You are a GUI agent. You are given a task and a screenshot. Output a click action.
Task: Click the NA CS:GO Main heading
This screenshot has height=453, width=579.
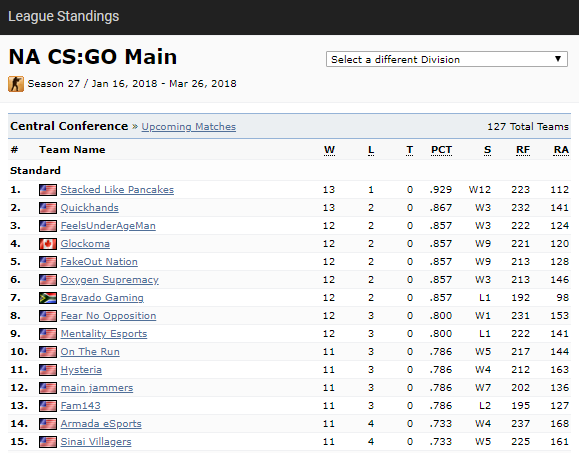tap(93, 56)
